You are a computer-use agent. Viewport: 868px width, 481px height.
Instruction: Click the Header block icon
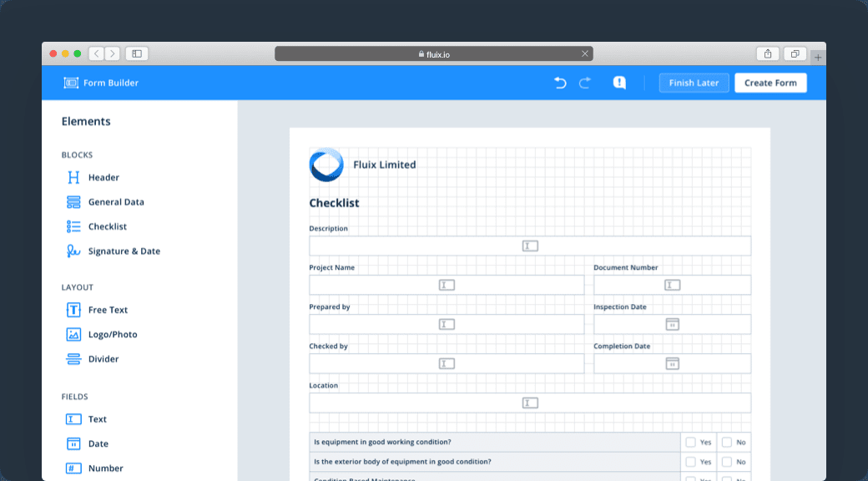(x=73, y=177)
